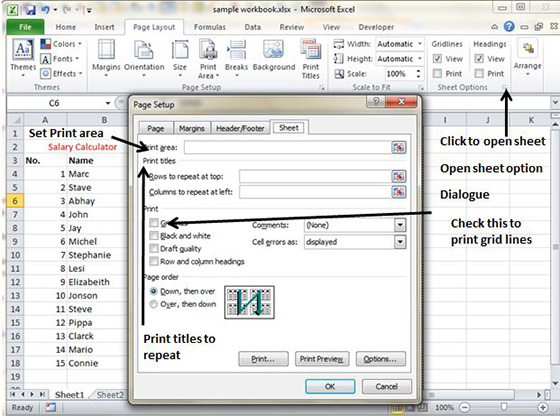The image size is (560, 416).
Task: Enable Black and white printing
Action: click(154, 236)
